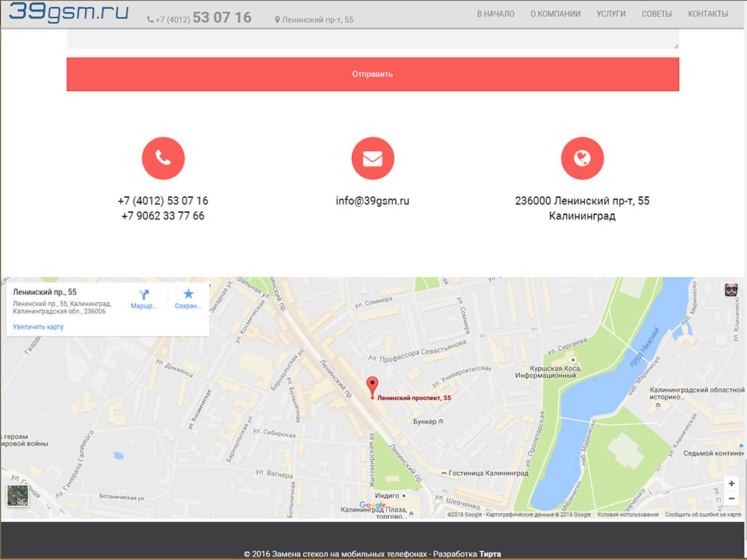Click the Тирта developer link in the footer
The image size is (747, 560).
point(490,554)
